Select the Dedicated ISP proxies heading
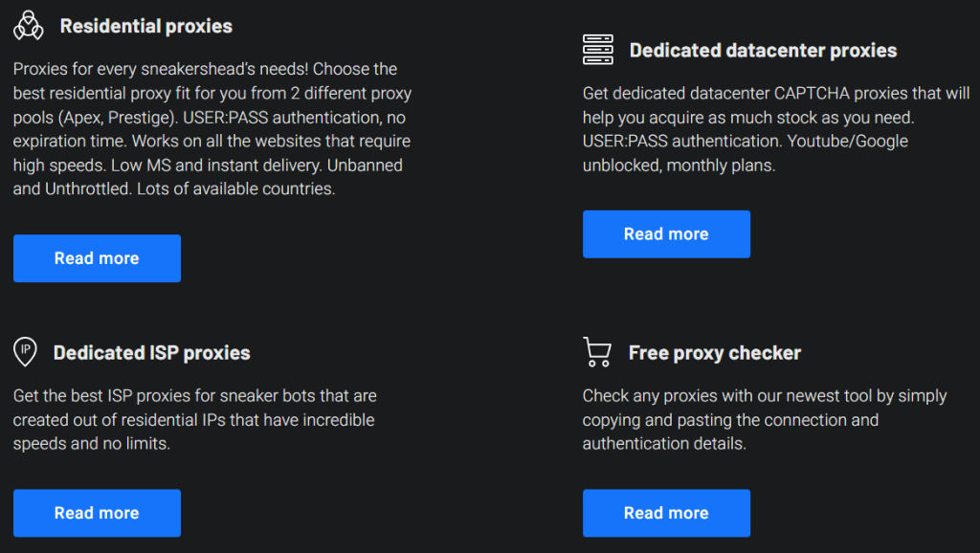The height and width of the screenshot is (553, 980). 151,353
